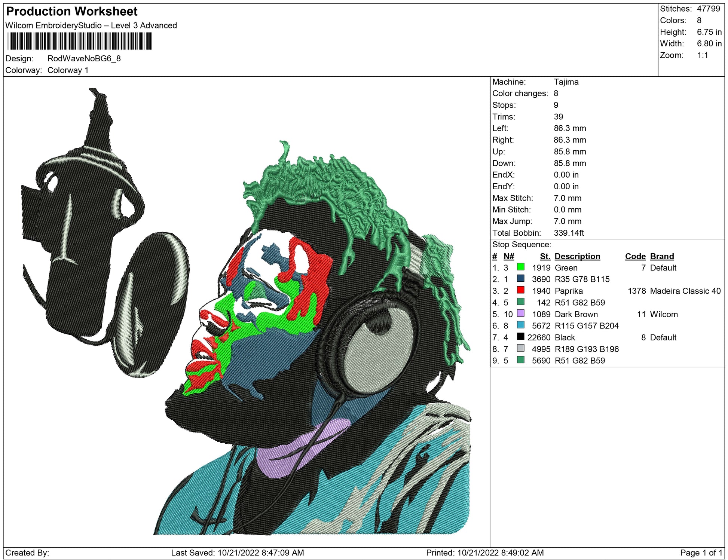Click the Code column header
728x560 pixels.
pos(635,256)
